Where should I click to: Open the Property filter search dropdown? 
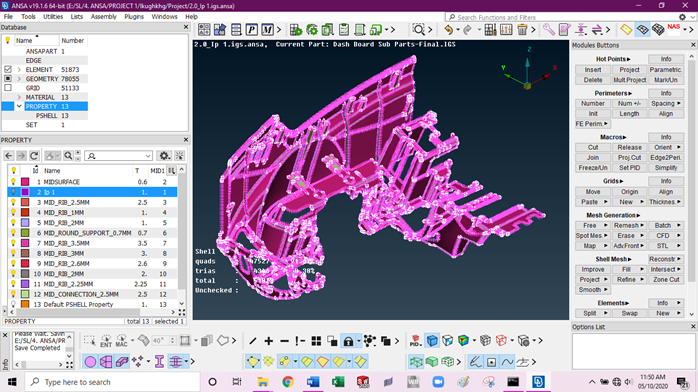(148, 156)
